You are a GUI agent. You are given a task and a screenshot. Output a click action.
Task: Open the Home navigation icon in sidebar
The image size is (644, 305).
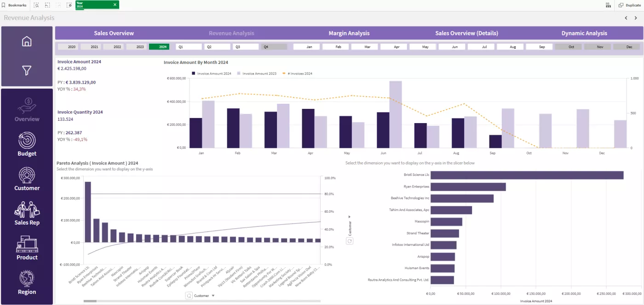(x=27, y=41)
